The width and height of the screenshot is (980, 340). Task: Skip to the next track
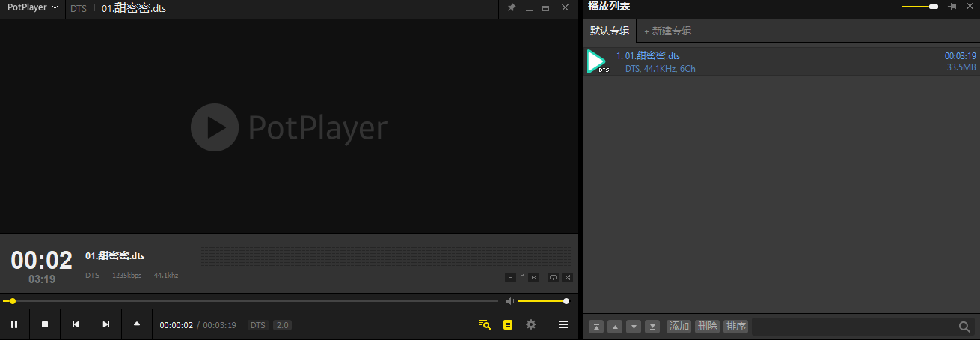click(106, 324)
